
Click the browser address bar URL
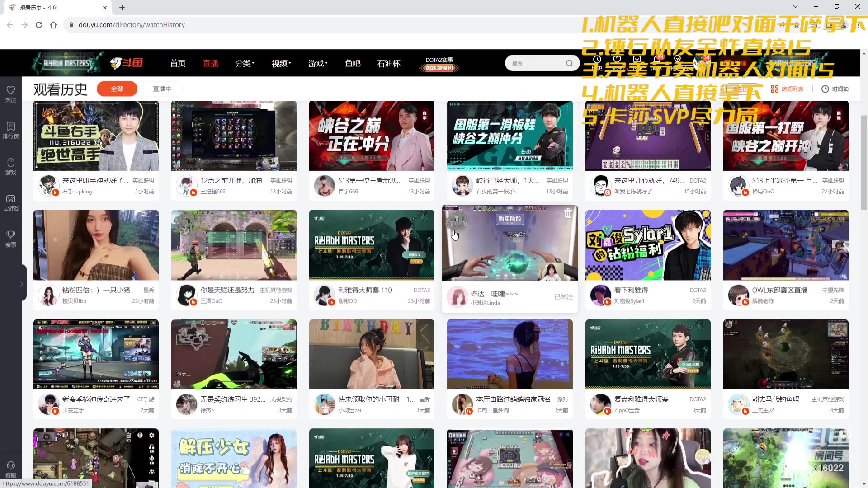(x=132, y=25)
